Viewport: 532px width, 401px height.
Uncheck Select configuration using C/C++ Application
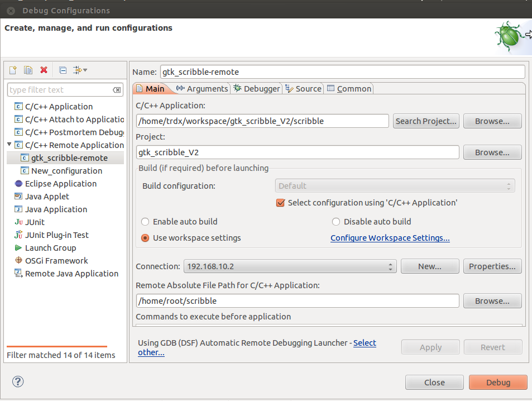tap(280, 203)
